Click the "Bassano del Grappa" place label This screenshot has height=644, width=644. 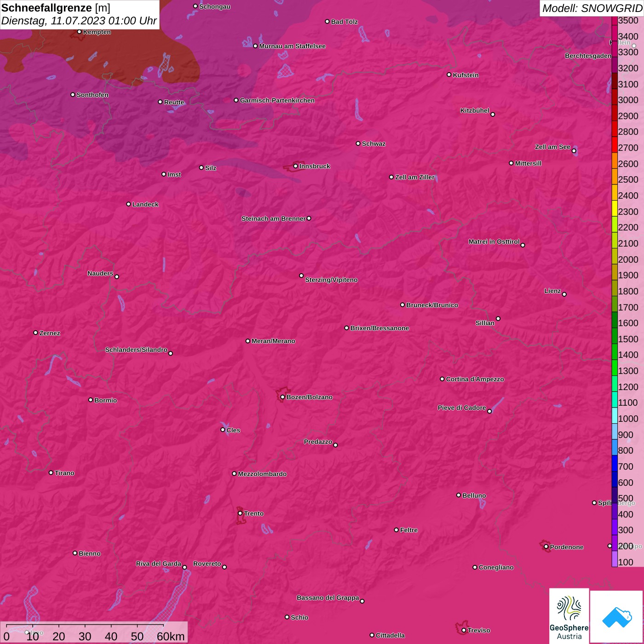point(328,598)
